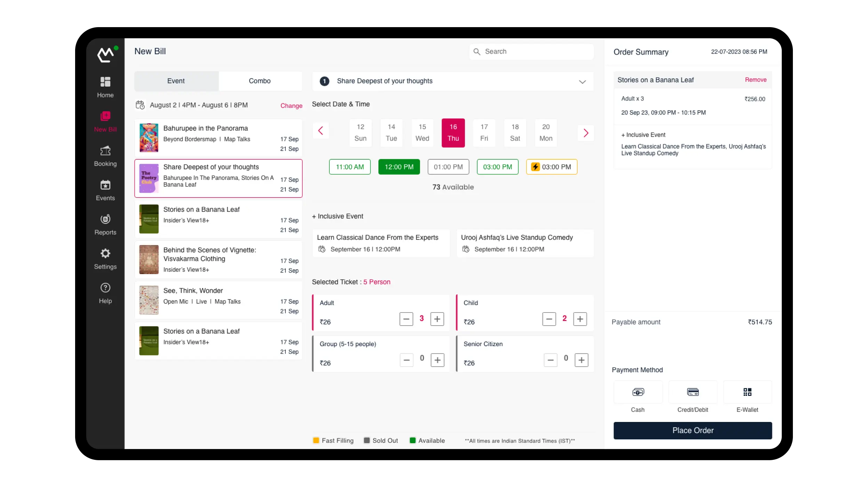Screen dimensions: 868x487
Task: Show previous dates with left chevron
Action: (321, 131)
